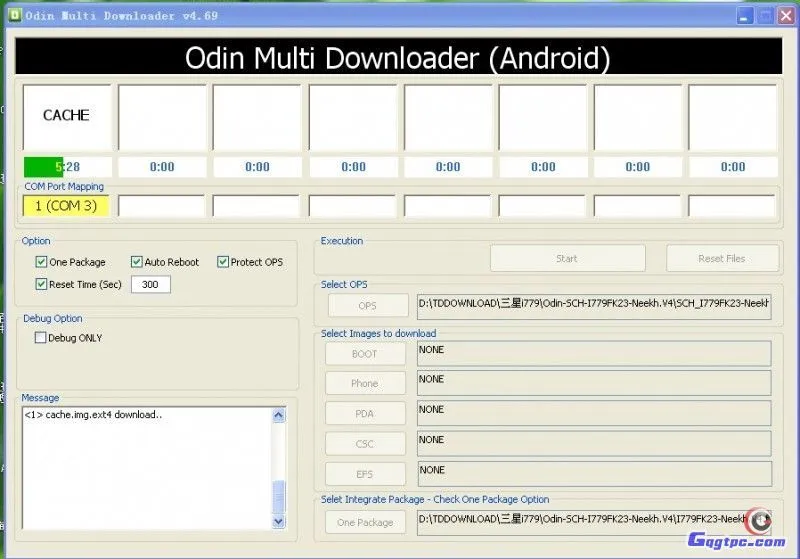This screenshot has width=800, height=559.
Task: Toggle the Reset Time (Sec) checkbox
Action: [41, 284]
